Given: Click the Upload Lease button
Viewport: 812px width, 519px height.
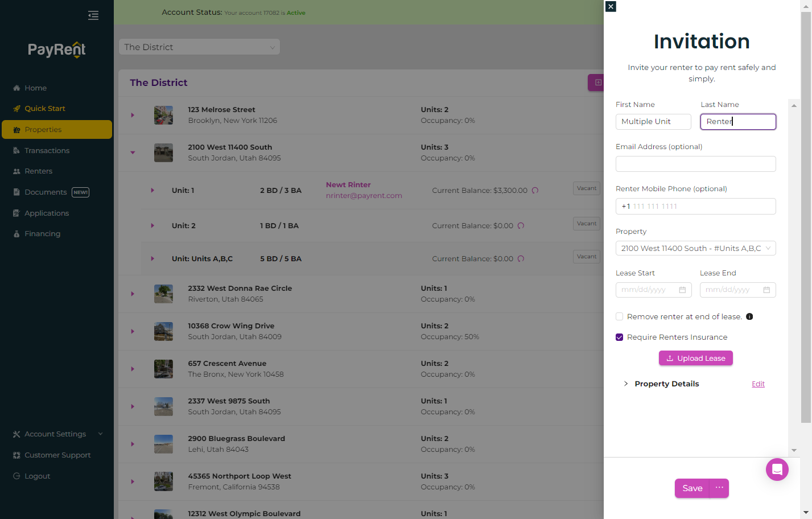Looking at the screenshot, I should coord(695,358).
